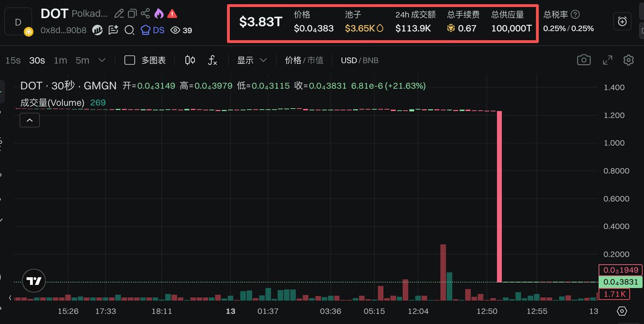This screenshot has height=324, width=644.
Task: Open the candlestick chart type icon
Action: click(x=190, y=60)
